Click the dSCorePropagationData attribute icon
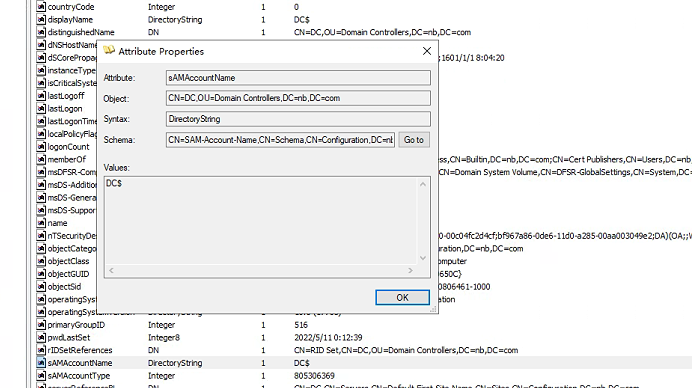Image resolution: width=692 pixels, height=388 pixels. [x=41, y=58]
